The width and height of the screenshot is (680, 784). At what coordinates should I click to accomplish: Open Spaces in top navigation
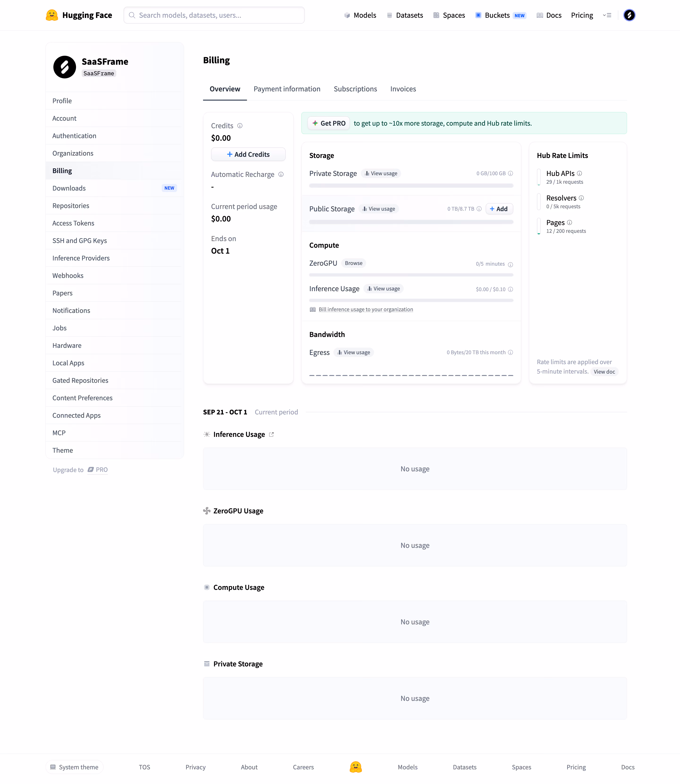click(449, 15)
